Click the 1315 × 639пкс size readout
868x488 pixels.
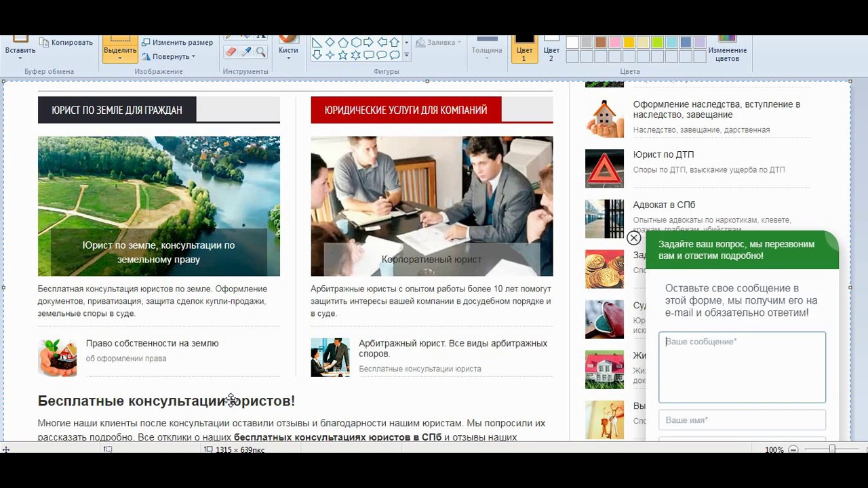point(240,449)
